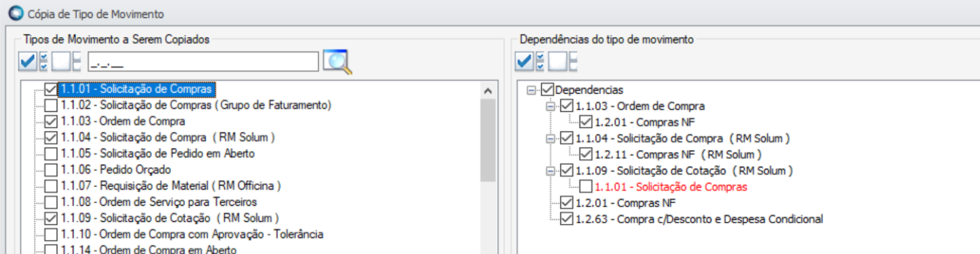Click the left list scrollbar up arrow
Image resolution: width=980 pixels, height=254 pixels.
pos(488,91)
